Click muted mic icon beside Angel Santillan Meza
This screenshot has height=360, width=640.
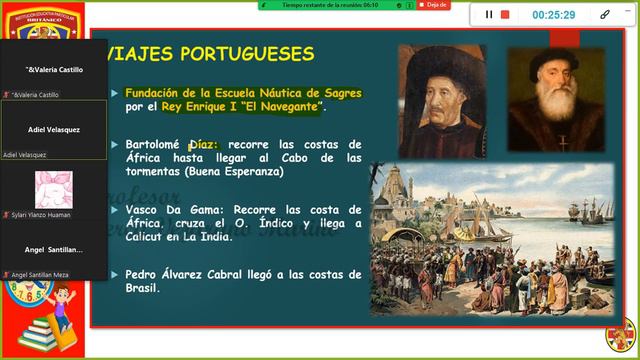(x=6, y=275)
